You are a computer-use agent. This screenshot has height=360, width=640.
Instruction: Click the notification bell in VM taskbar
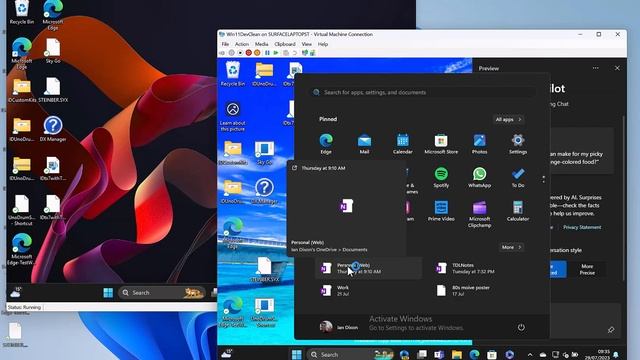616,355
